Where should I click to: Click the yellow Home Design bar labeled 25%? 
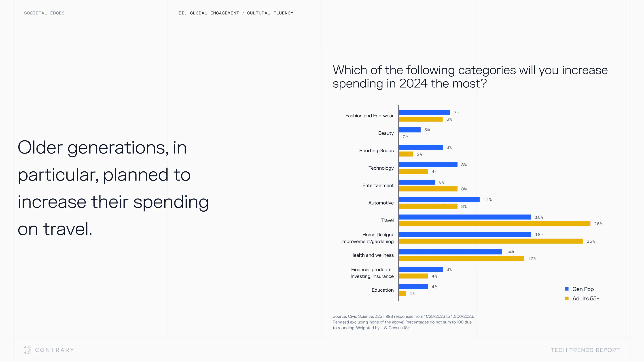pos(491,241)
